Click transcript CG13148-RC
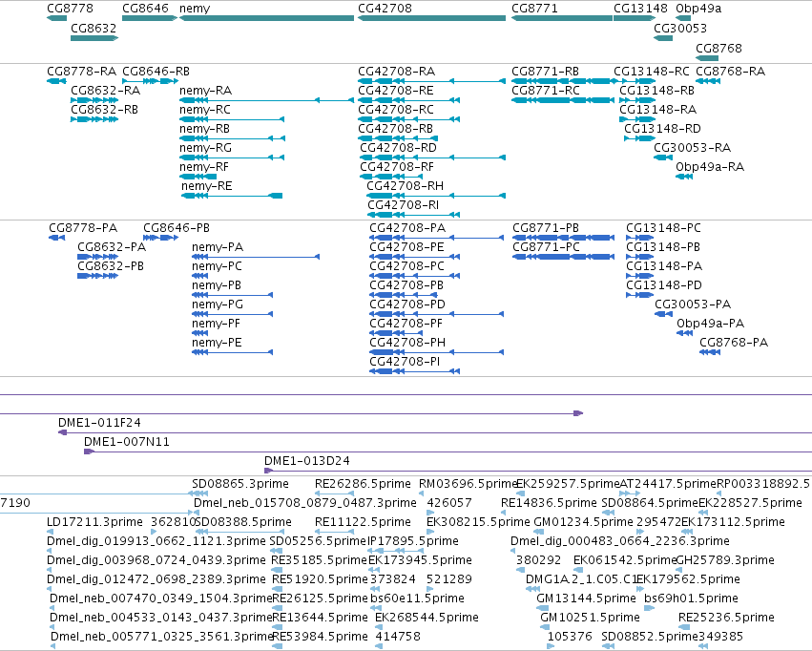The width and height of the screenshot is (812, 651). (x=635, y=81)
